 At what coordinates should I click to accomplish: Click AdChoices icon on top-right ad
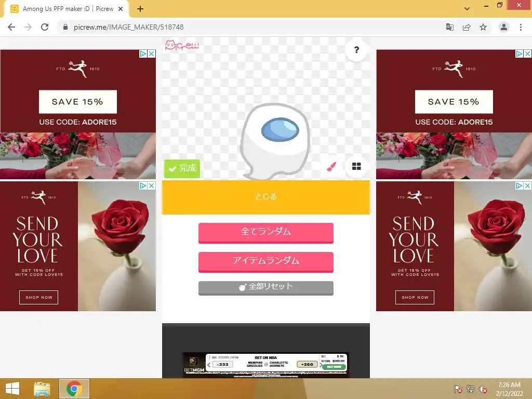click(520, 54)
